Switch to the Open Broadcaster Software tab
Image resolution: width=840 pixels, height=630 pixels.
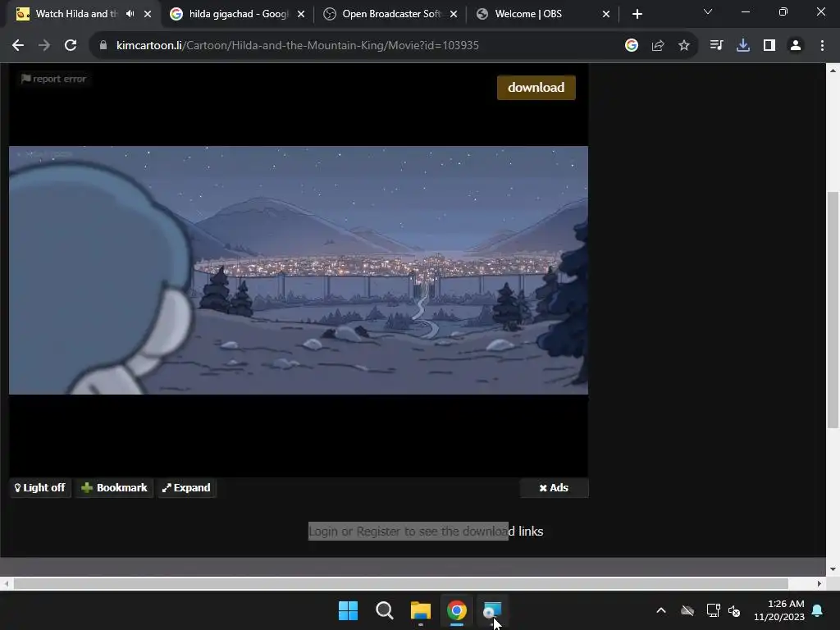(x=391, y=14)
